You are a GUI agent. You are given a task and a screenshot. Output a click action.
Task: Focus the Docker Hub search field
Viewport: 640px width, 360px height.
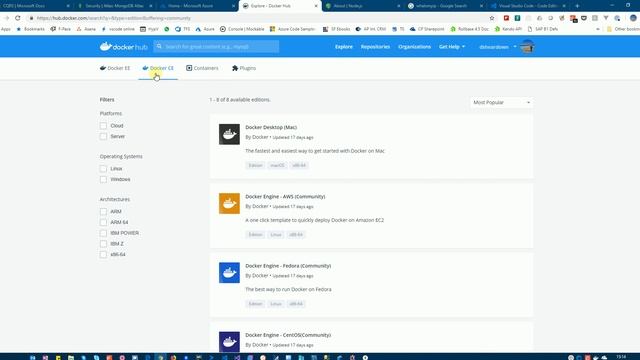tap(216, 47)
